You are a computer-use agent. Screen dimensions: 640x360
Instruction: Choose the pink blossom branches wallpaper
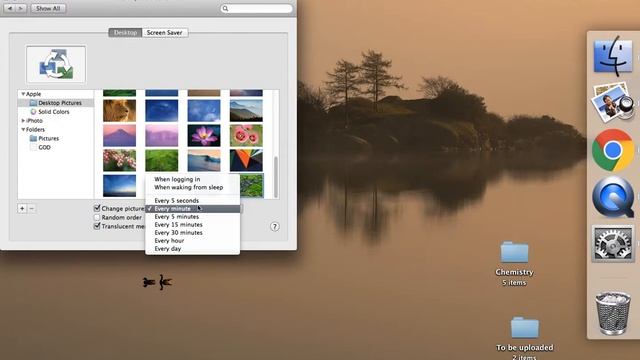(120, 160)
